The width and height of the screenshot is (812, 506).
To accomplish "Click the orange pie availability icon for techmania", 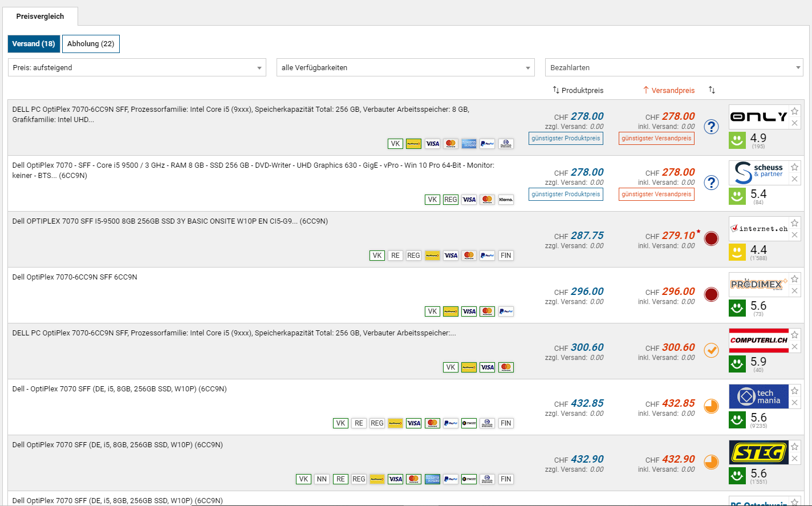I will click(x=711, y=406).
